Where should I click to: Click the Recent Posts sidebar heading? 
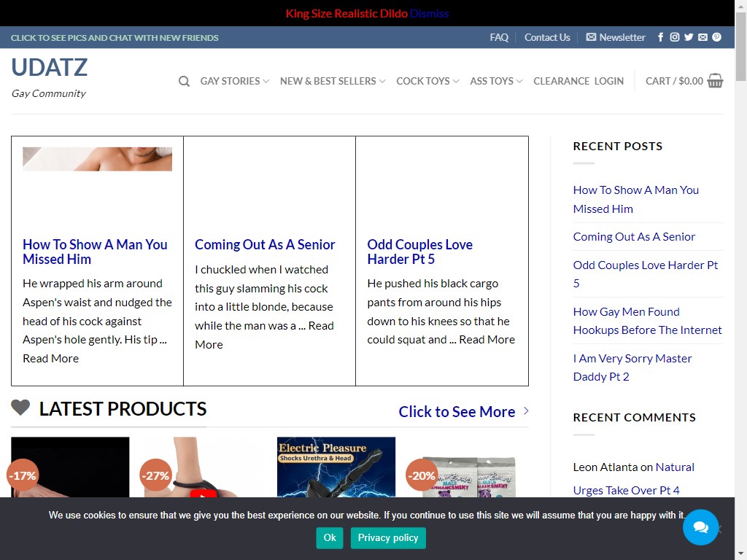tap(617, 146)
